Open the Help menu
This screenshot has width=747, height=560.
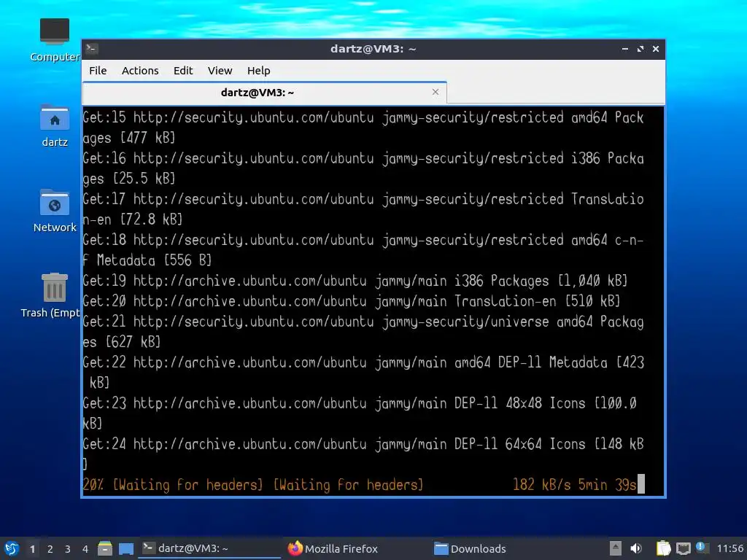click(x=258, y=71)
